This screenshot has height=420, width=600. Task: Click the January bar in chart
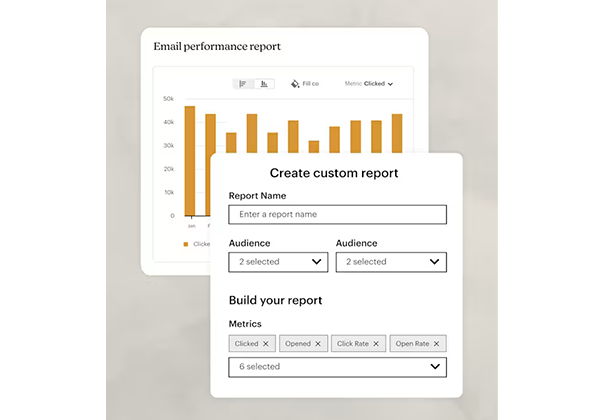click(x=190, y=161)
